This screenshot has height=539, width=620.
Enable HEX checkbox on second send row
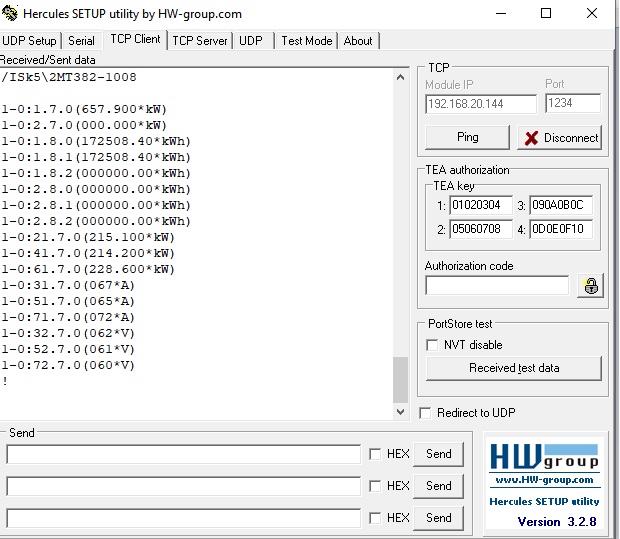[x=375, y=486]
